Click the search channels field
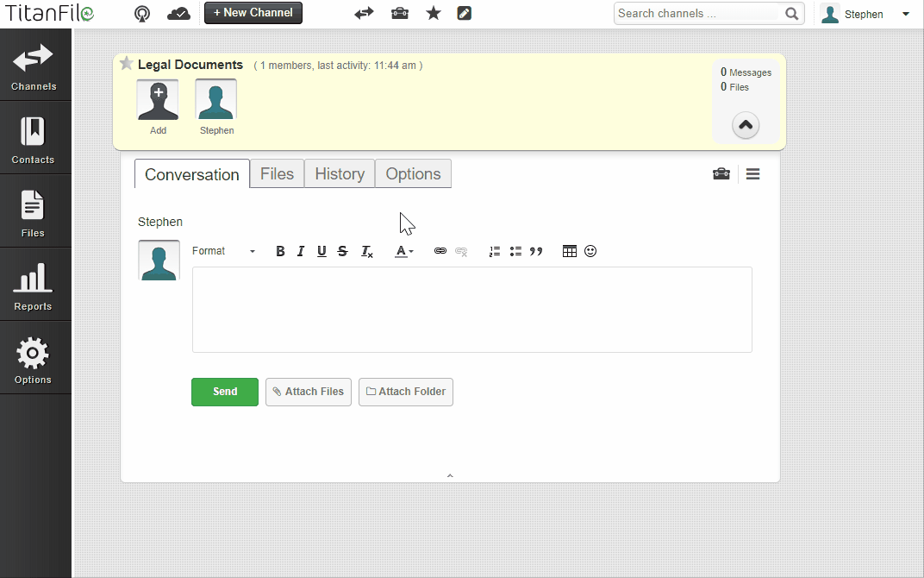Screen dimensions: 924x578 [698, 13]
